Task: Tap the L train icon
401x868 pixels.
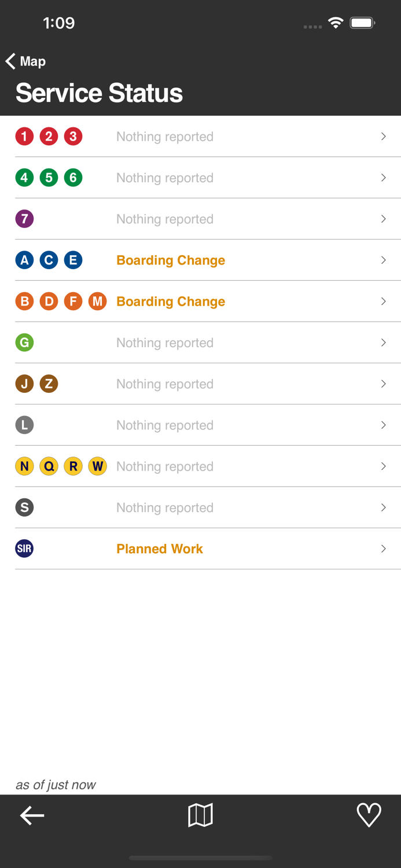Action: point(24,425)
